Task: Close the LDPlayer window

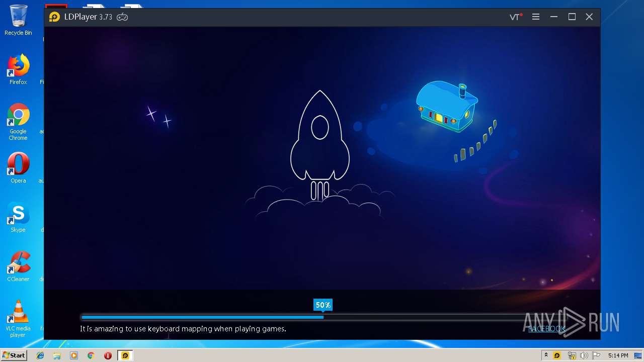Action: tap(589, 17)
